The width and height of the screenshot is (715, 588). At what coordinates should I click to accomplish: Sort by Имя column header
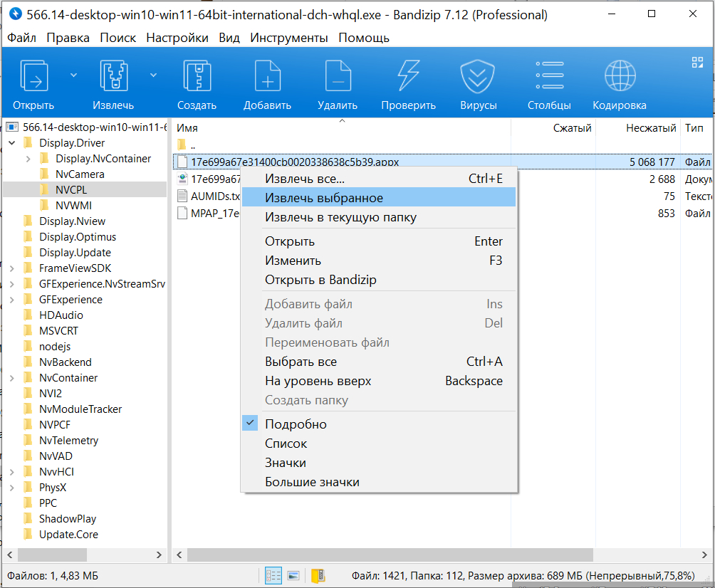[342, 128]
